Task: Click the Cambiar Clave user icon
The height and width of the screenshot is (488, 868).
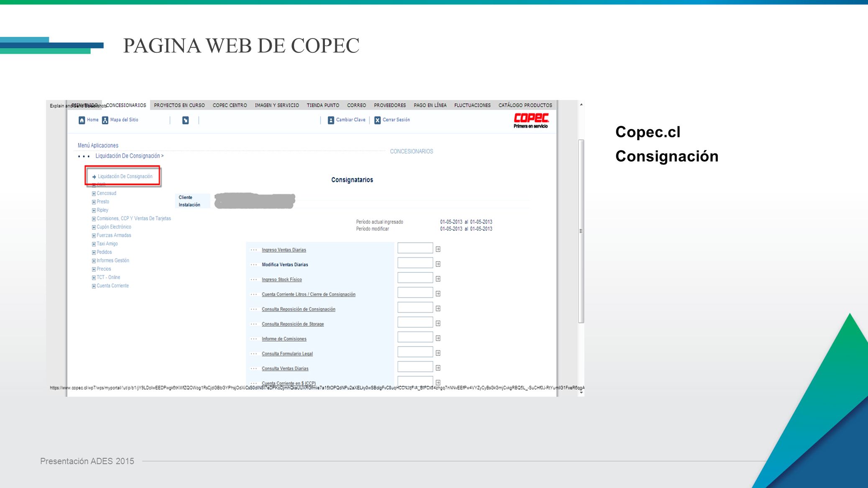Action: coord(331,120)
